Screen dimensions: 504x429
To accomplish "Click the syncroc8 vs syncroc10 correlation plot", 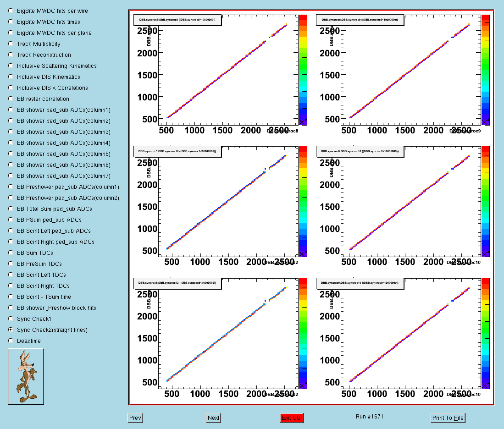I will (x=411, y=202).
